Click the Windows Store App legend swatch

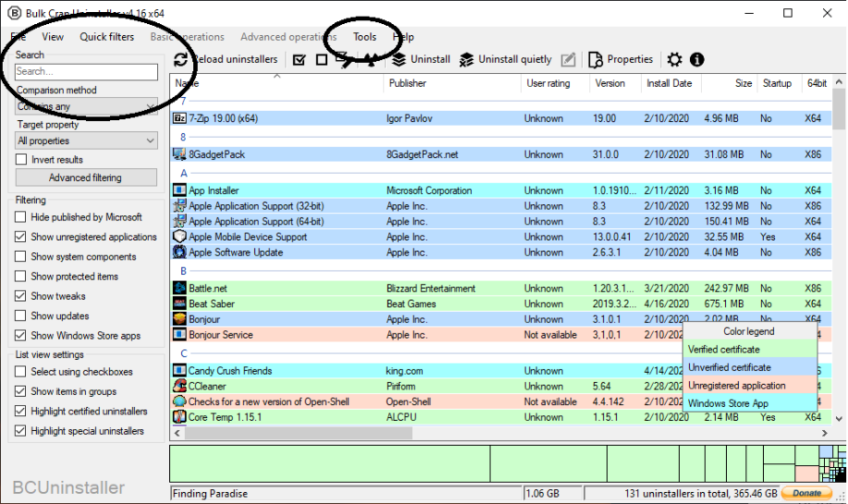(x=750, y=403)
